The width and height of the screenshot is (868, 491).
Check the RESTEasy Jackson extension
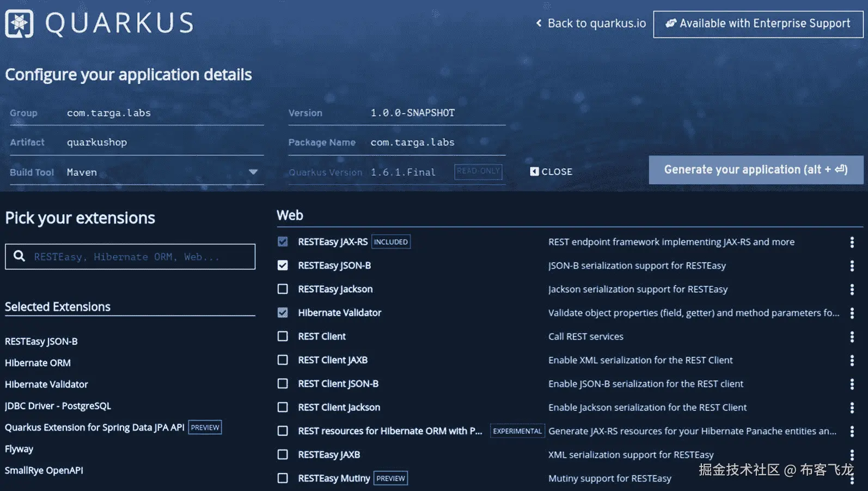tap(283, 289)
